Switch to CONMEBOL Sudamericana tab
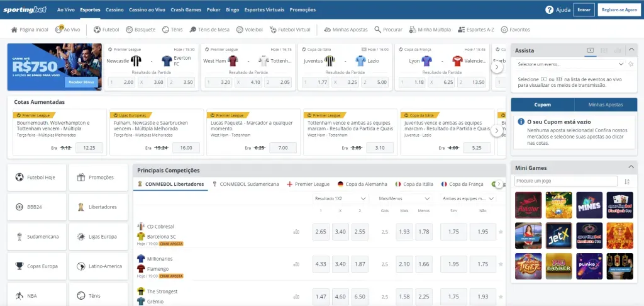Screen dimensions: 644x306 246,184
